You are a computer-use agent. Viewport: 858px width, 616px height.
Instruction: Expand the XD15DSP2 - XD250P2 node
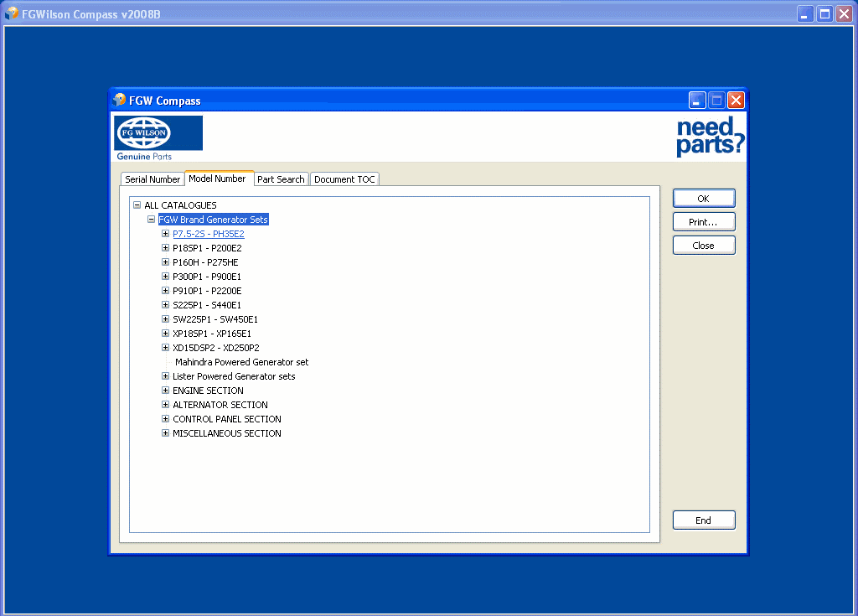[165, 348]
